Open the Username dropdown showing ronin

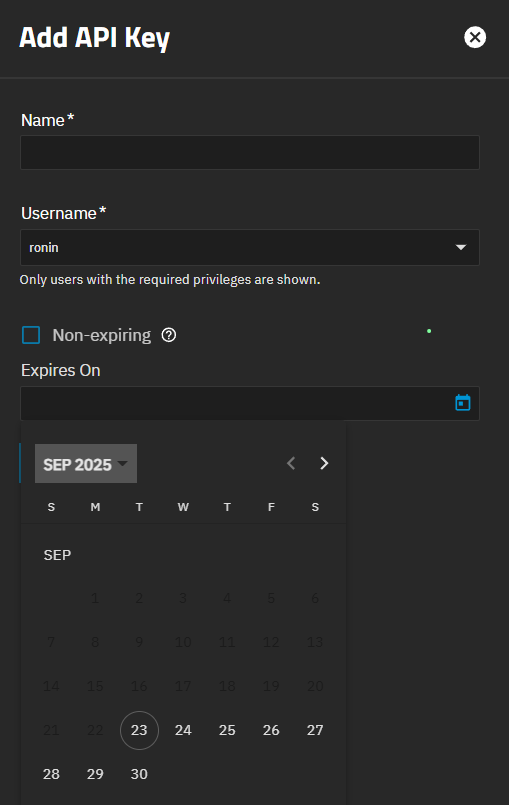coord(250,247)
